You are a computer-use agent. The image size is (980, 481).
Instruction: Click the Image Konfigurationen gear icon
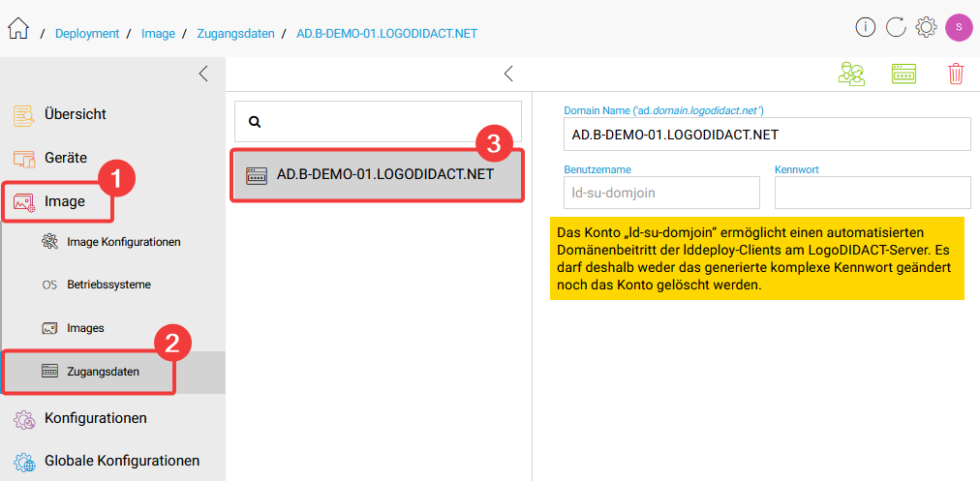coord(50,242)
